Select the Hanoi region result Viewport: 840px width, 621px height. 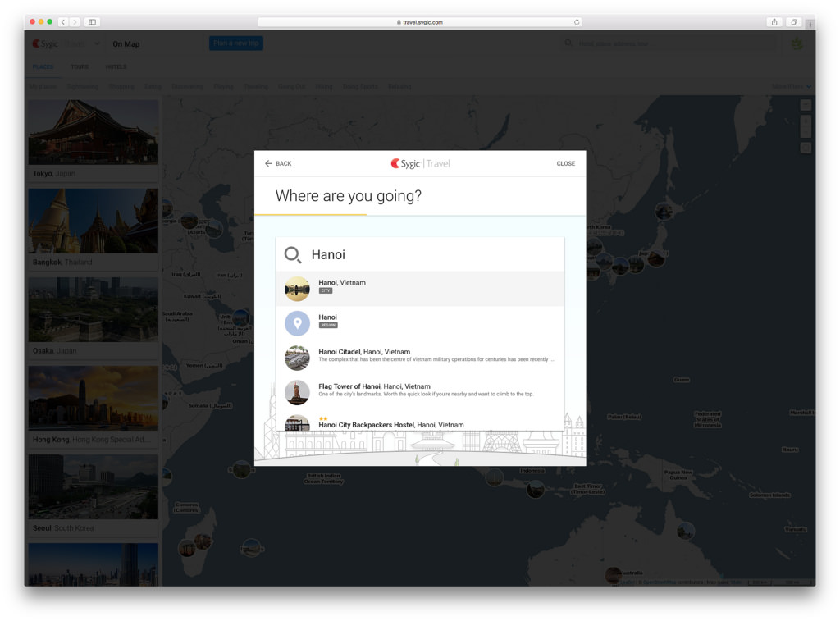pyautogui.click(x=420, y=323)
